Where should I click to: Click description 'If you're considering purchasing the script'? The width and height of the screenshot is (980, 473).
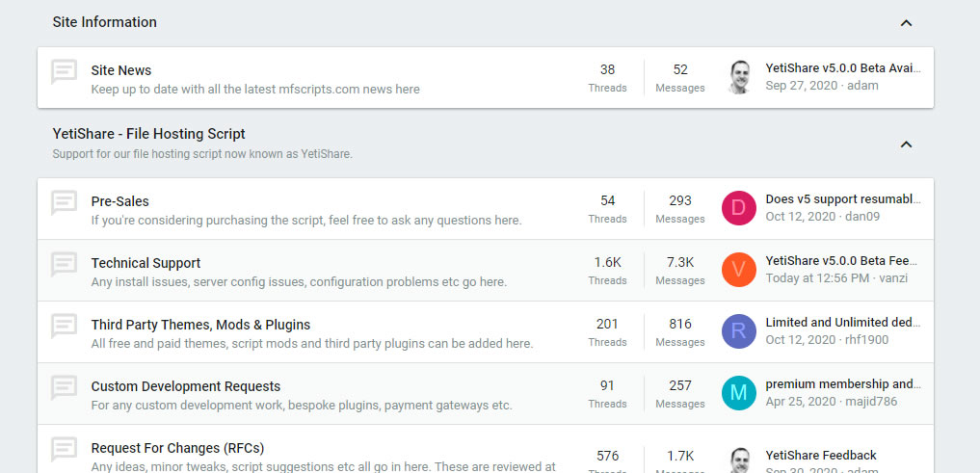(306, 220)
